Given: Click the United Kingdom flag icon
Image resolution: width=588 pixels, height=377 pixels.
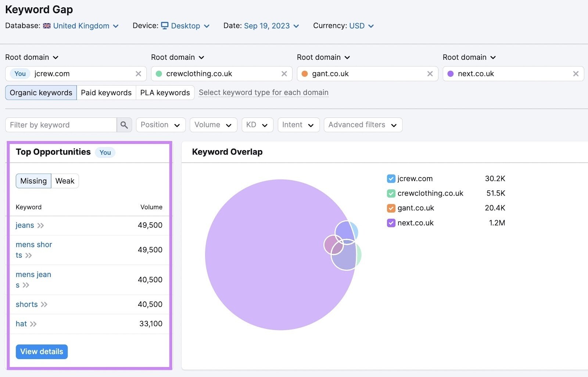Looking at the screenshot, I should coord(47,26).
